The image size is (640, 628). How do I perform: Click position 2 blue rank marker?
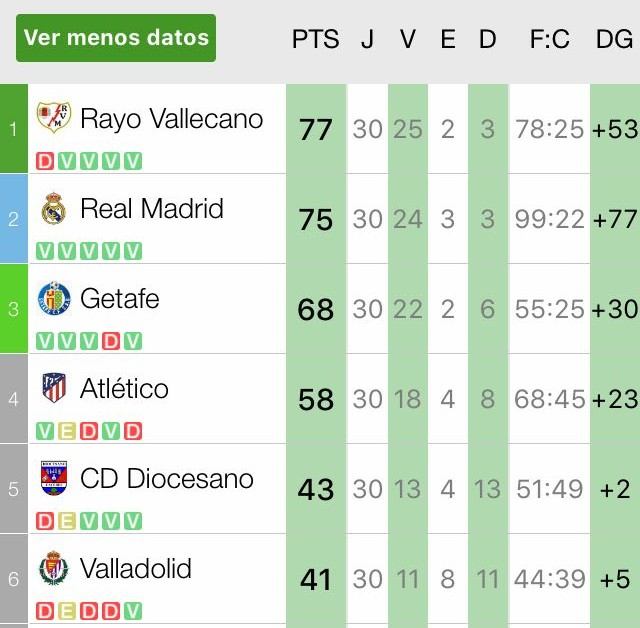[x=13, y=219]
